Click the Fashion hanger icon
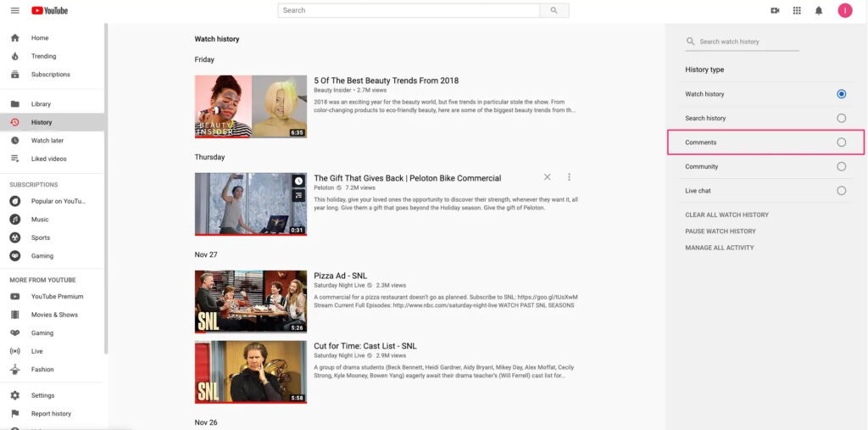Image resolution: width=868 pixels, height=430 pixels. pyautogui.click(x=15, y=370)
